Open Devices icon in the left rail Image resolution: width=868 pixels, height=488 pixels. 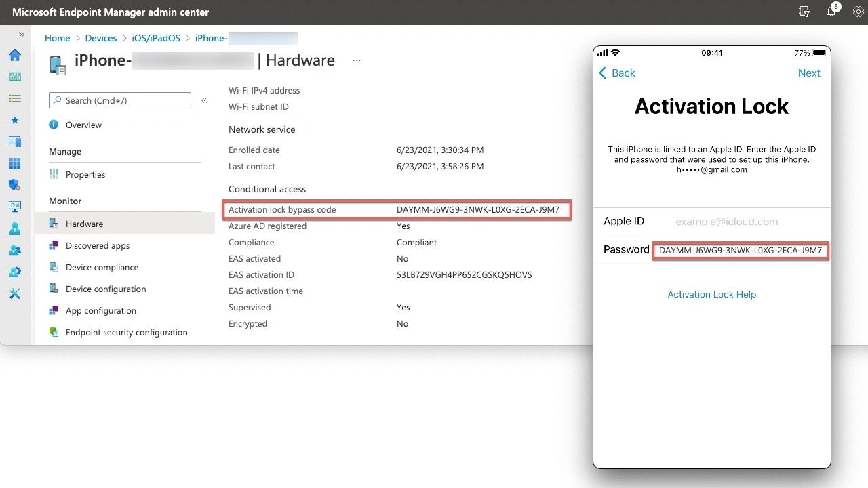pos(14,142)
